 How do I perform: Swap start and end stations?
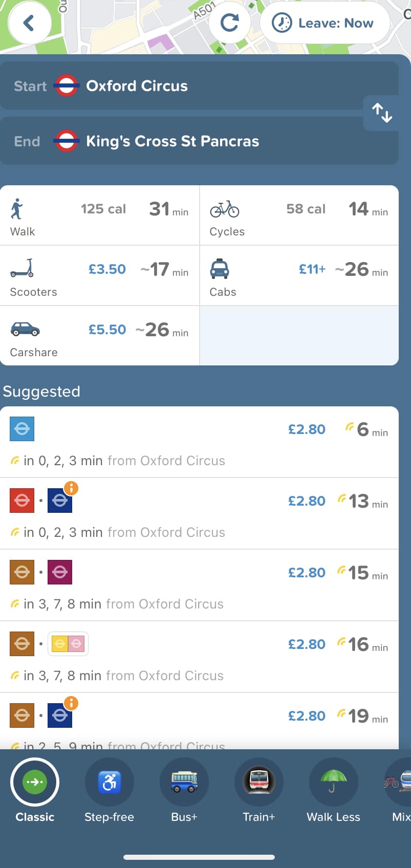click(x=382, y=113)
